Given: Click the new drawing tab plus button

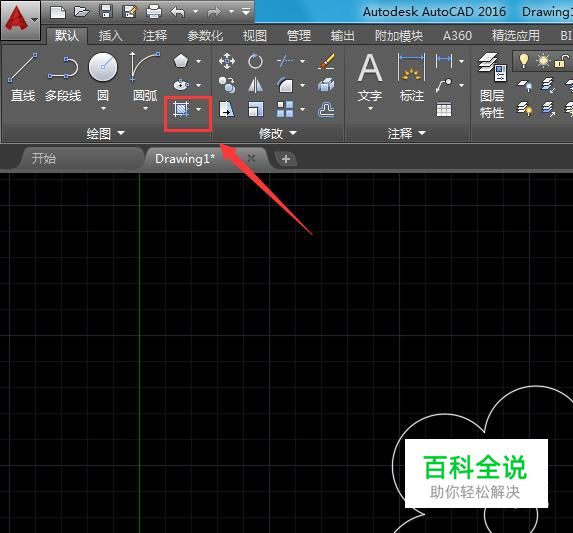Looking at the screenshot, I should pyautogui.click(x=286, y=159).
